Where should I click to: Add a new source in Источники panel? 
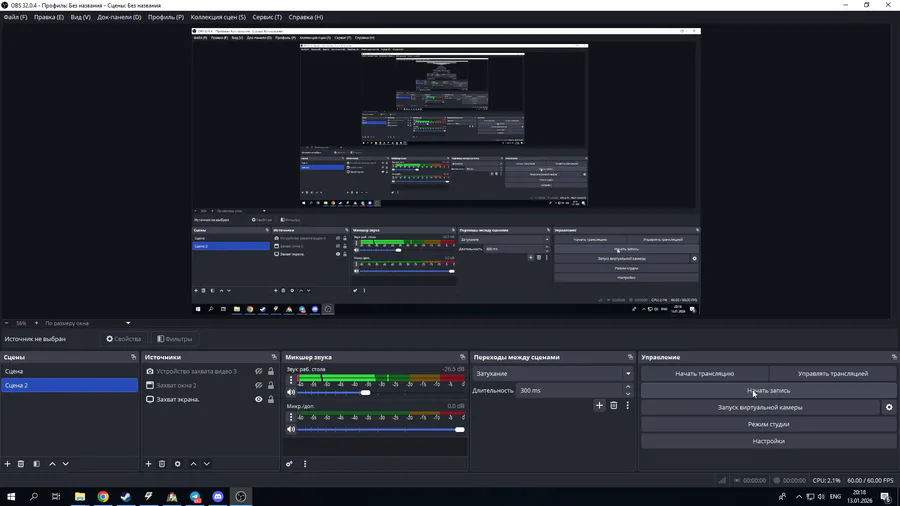(149, 464)
